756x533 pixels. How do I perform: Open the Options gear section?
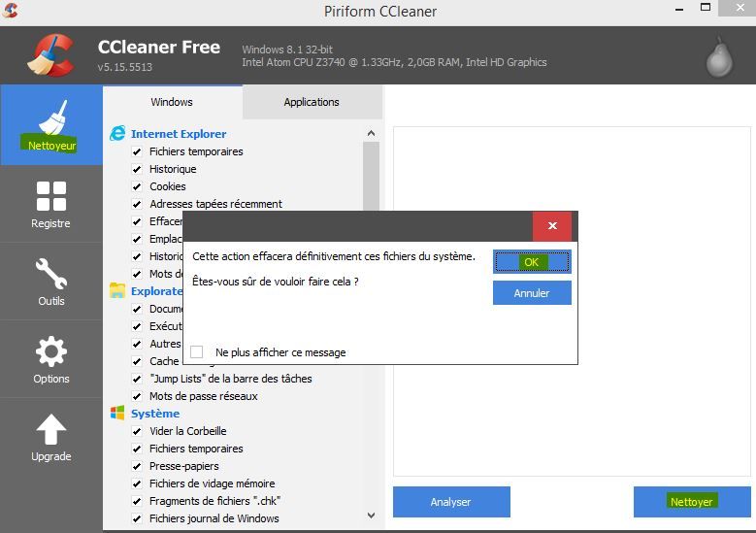(x=51, y=359)
